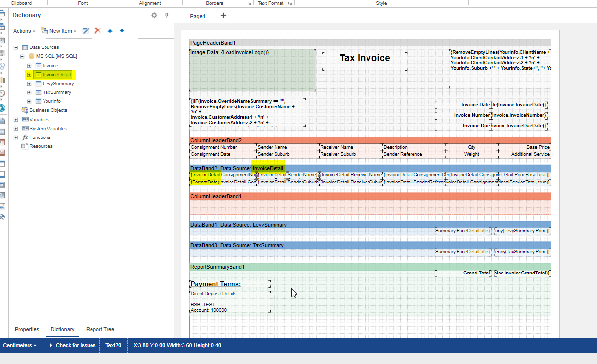Select the image component in left toolbox
Image resolution: width=597 pixels, height=364 pixels.
pyautogui.click(x=2, y=206)
